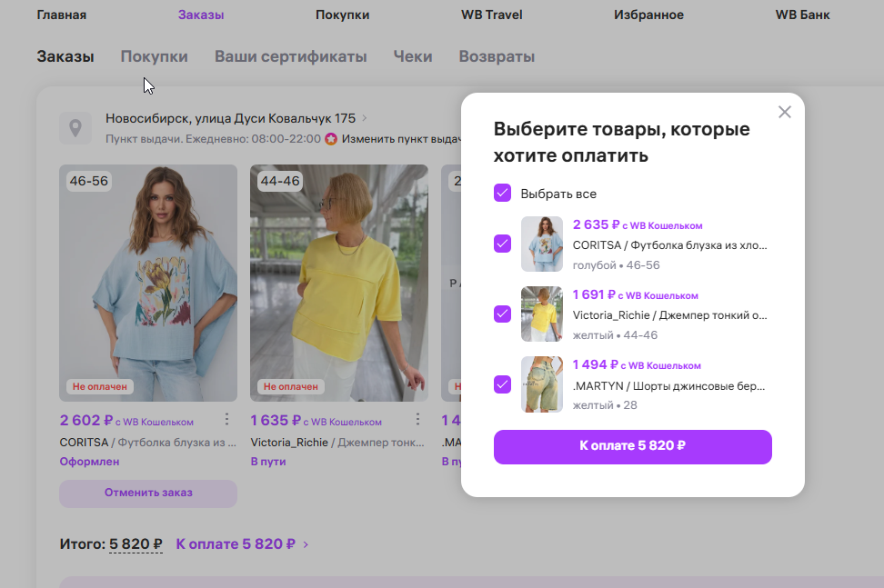Open three-dot menu for Victoria_Richie order
This screenshot has width=884, height=588.
[417, 419]
